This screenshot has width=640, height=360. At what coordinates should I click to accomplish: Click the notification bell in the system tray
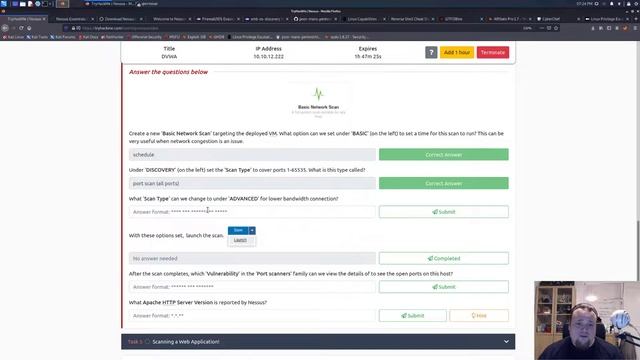[611, 4]
